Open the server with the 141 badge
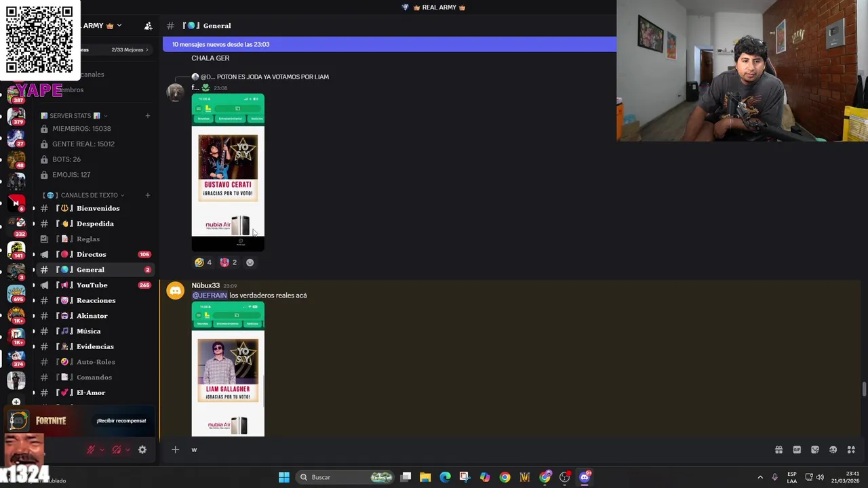This screenshot has width=868, height=488. 16,249
